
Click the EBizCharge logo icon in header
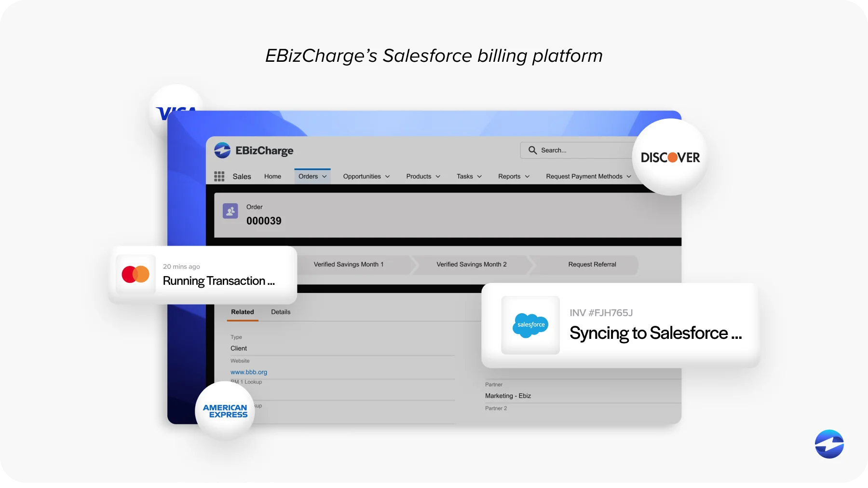[x=222, y=150]
